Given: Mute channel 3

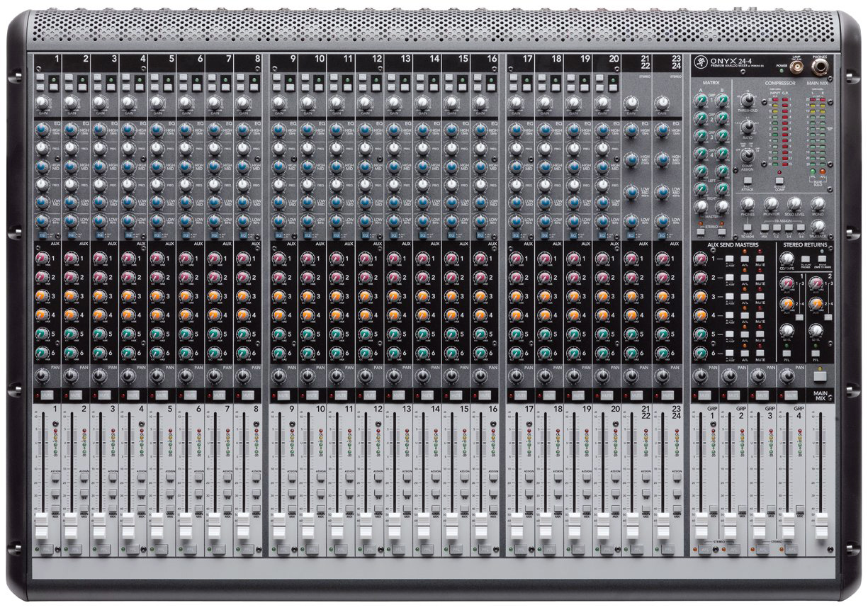Looking at the screenshot, I should click(104, 395).
